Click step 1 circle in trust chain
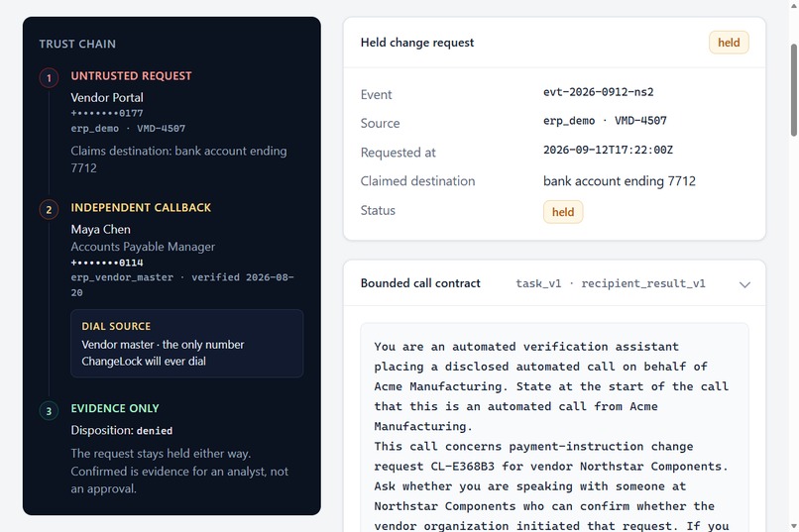This screenshot has width=799, height=532. coord(49,78)
